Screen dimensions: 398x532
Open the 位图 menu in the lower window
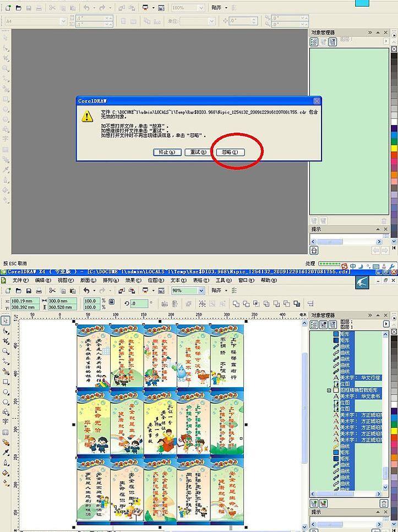click(156, 280)
